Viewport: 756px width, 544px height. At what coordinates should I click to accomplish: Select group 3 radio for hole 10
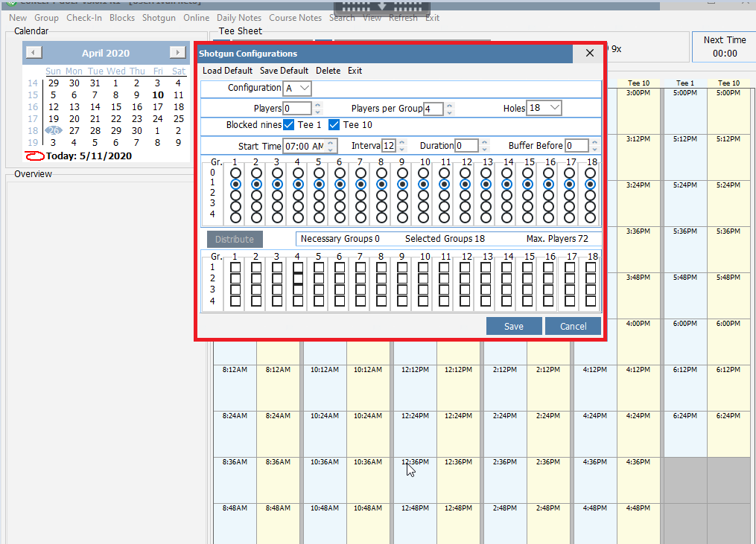click(423, 206)
